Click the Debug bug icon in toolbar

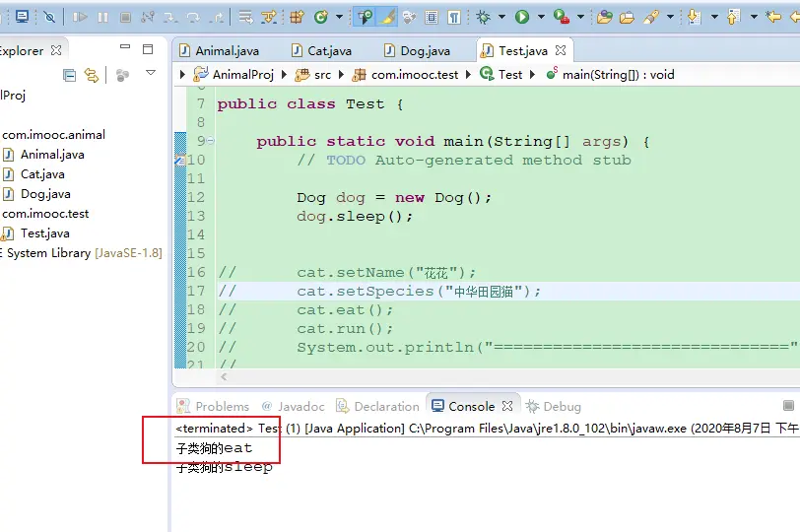coord(483,17)
